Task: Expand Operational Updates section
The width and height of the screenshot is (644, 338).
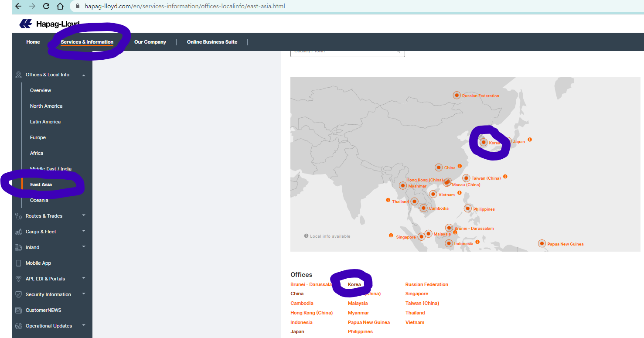Action: pos(84,325)
